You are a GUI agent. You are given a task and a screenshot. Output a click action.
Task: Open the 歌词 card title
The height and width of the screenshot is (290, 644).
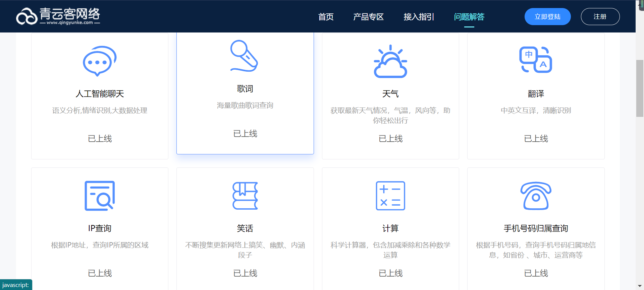point(245,89)
